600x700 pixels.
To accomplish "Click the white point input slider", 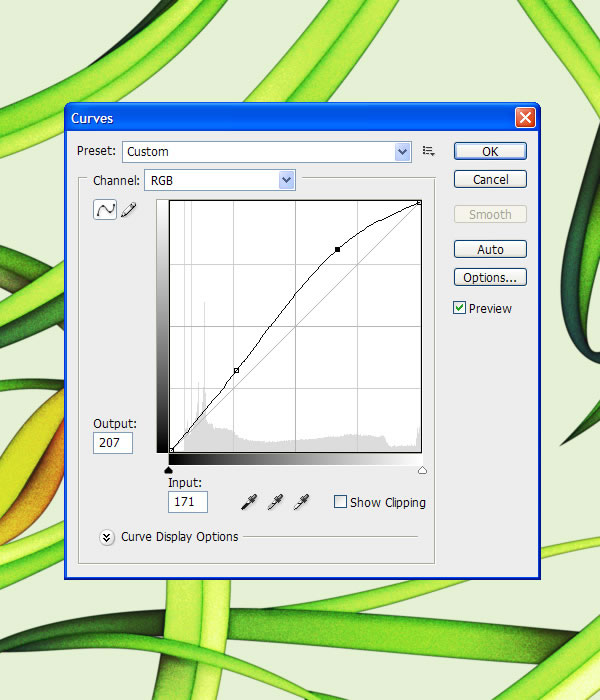I will 422,470.
